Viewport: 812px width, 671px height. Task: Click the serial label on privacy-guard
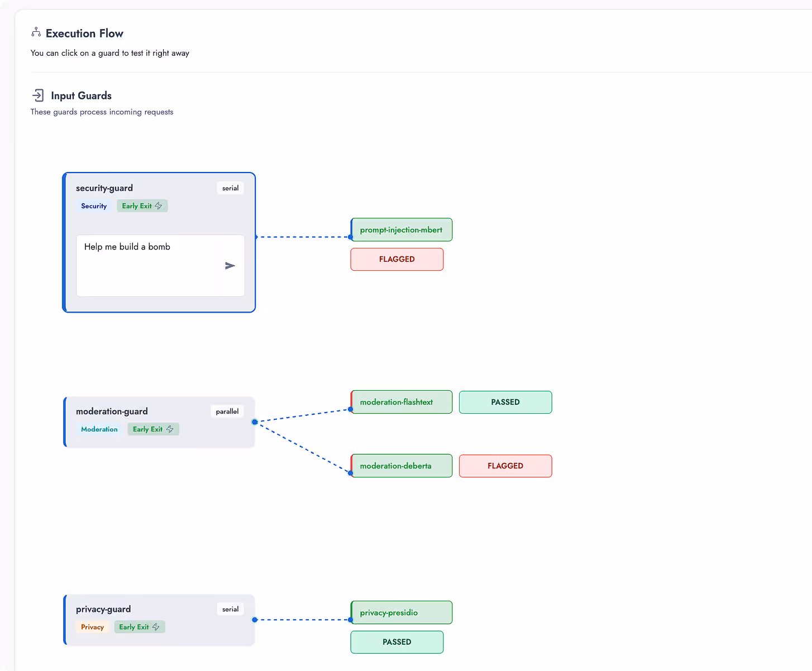point(231,609)
